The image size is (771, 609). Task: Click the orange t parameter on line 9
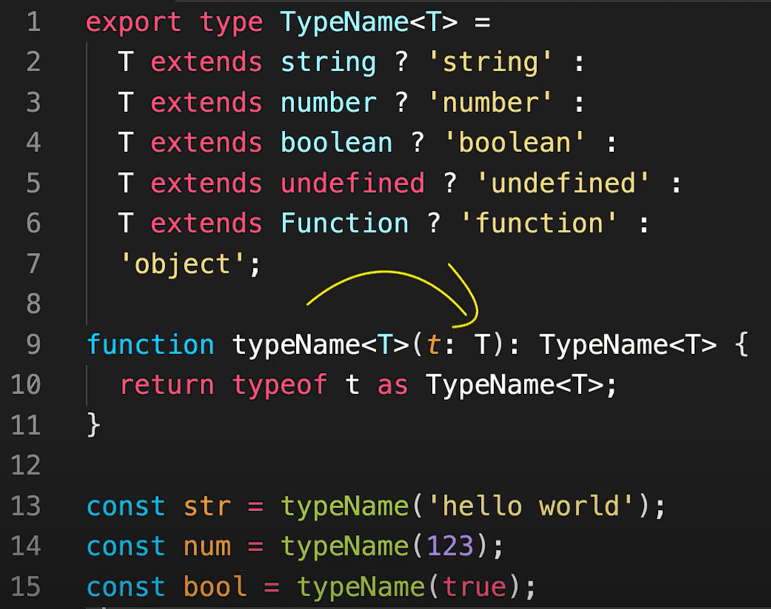(433, 345)
